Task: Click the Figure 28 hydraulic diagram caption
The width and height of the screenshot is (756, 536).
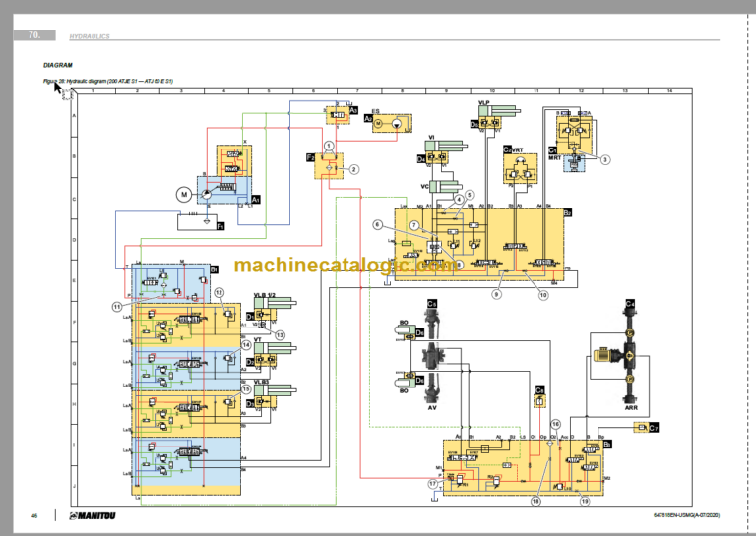Action: tap(108, 81)
